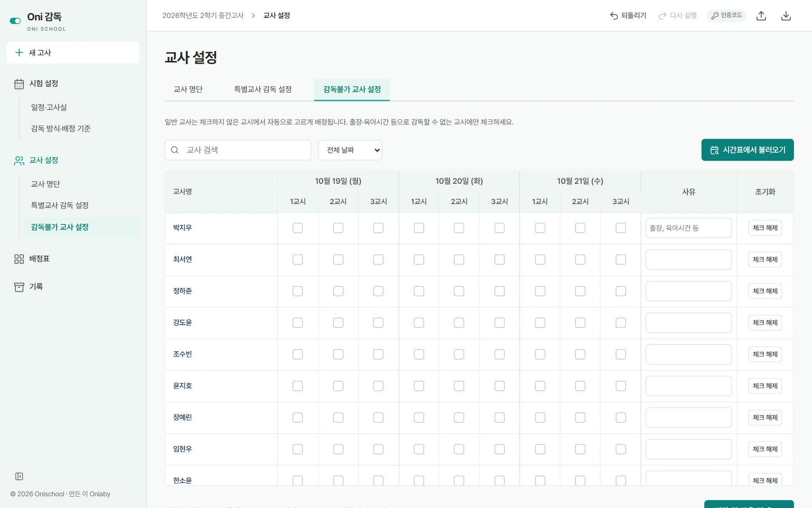Check 최서연 10월 19일 2교시 box
Viewport: 812px width, 508px height.
pos(338,260)
